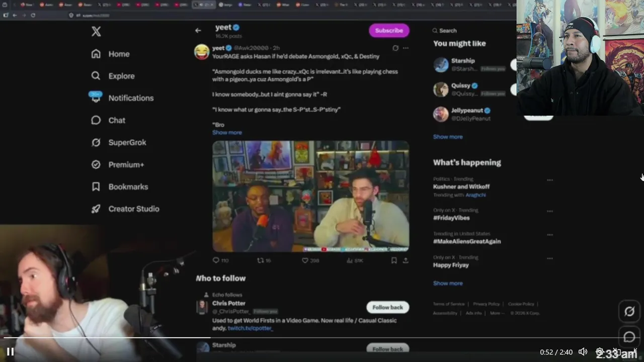The image size is (644, 362).
Task: Click the Bookmarks ribbon icon
Action: (x=96, y=187)
